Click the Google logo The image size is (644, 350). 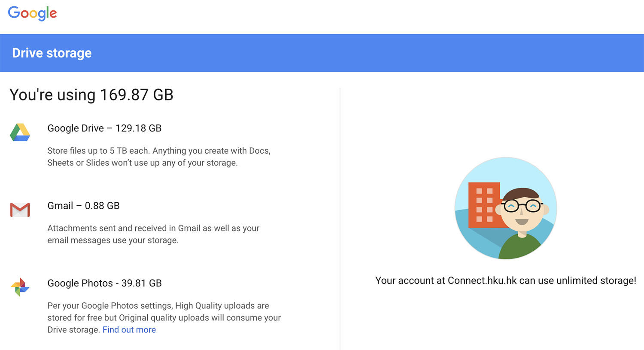[x=32, y=13]
